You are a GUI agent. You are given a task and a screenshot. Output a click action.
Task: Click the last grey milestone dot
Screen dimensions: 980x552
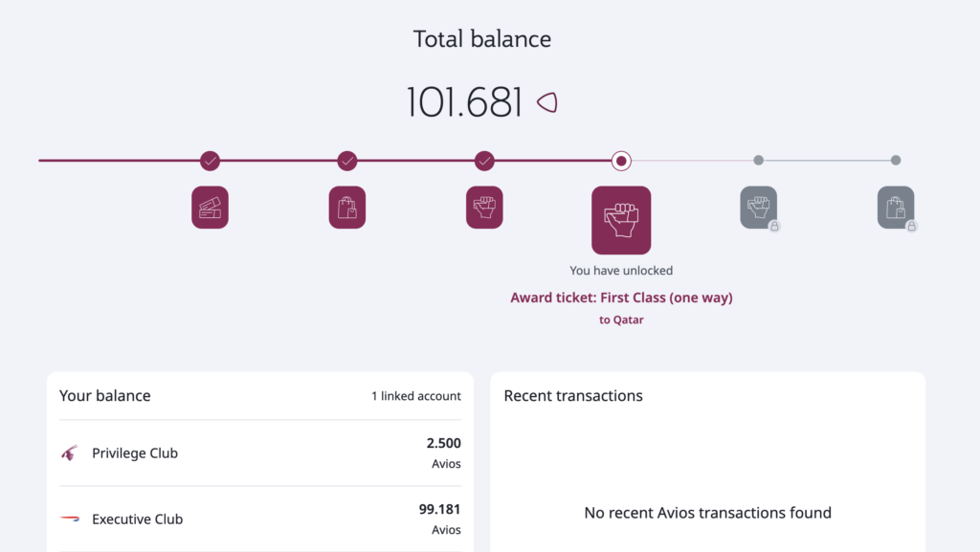(x=896, y=161)
